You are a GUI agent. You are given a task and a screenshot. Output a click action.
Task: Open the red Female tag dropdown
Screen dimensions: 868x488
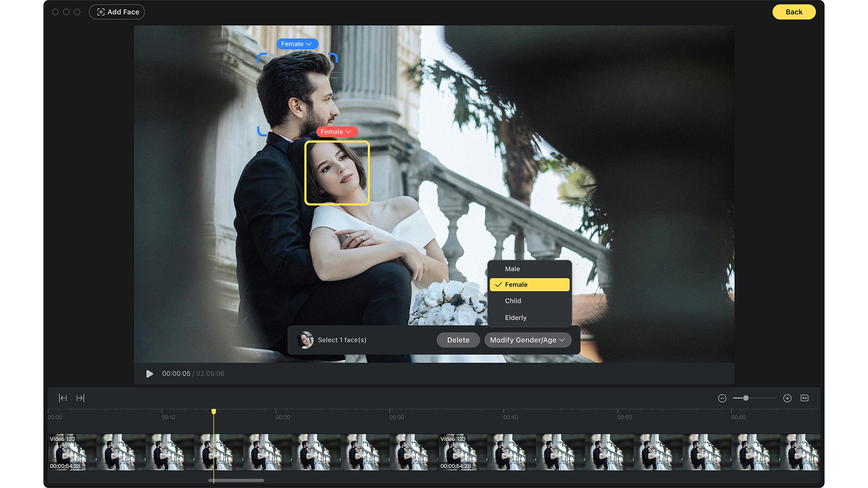[336, 132]
